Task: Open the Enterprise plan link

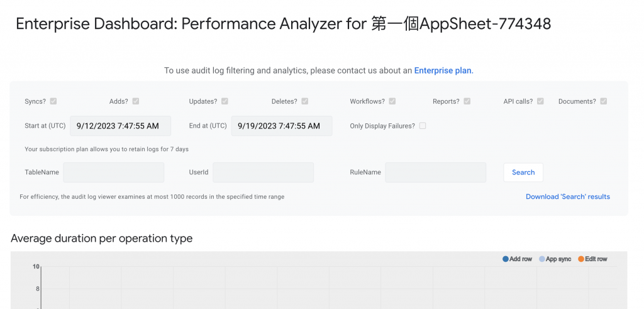Action: pos(443,70)
